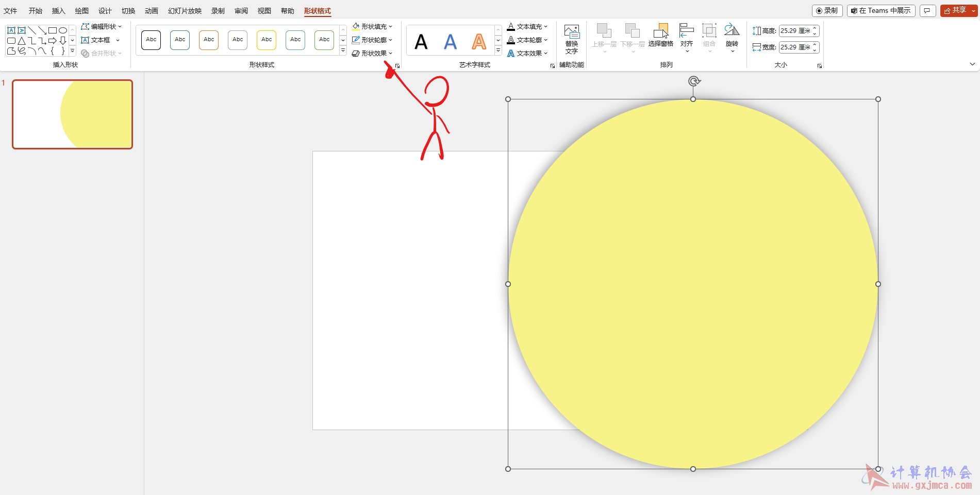Open the 文件 menu
Viewport: 980px width, 495px height.
[10, 11]
